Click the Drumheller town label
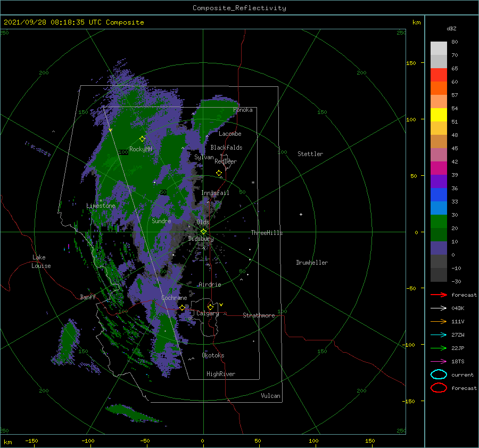This screenshot has height=448, width=479. [312, 263]
